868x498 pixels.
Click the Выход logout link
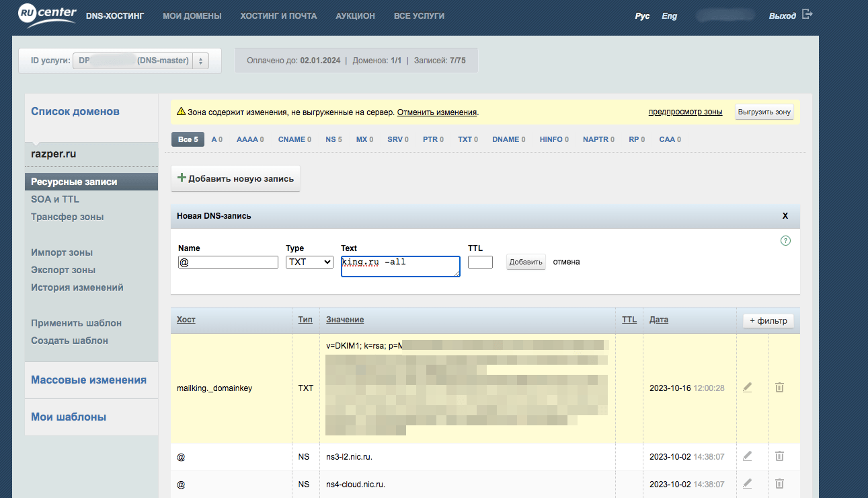click(x=783, y=15)
